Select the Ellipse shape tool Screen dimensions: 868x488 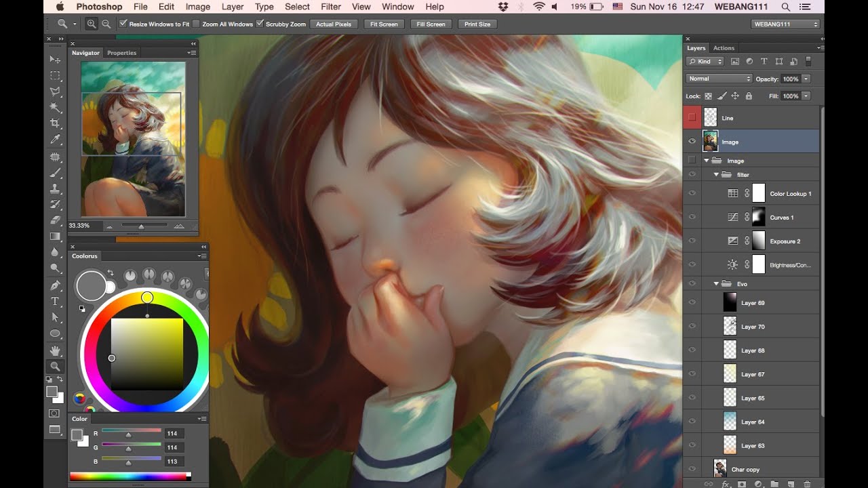click(55, 333)
